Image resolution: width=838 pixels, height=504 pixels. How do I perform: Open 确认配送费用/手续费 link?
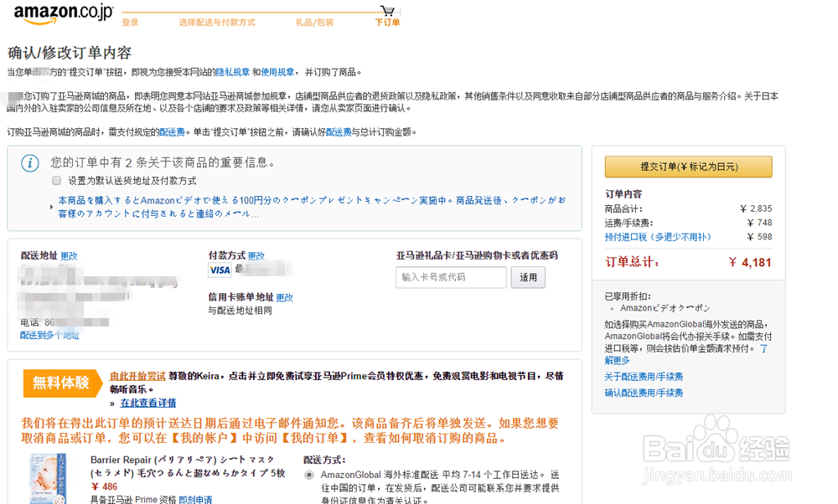coord(644,393)
